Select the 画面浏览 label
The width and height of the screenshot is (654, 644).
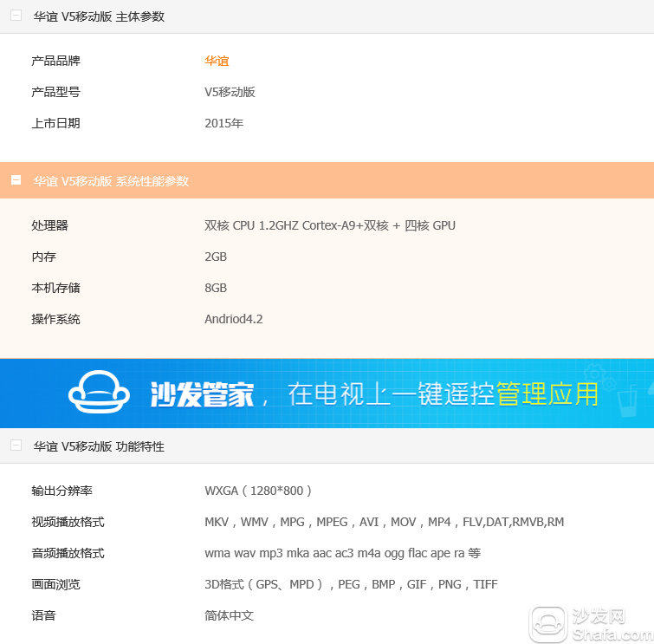coord(56,584)
